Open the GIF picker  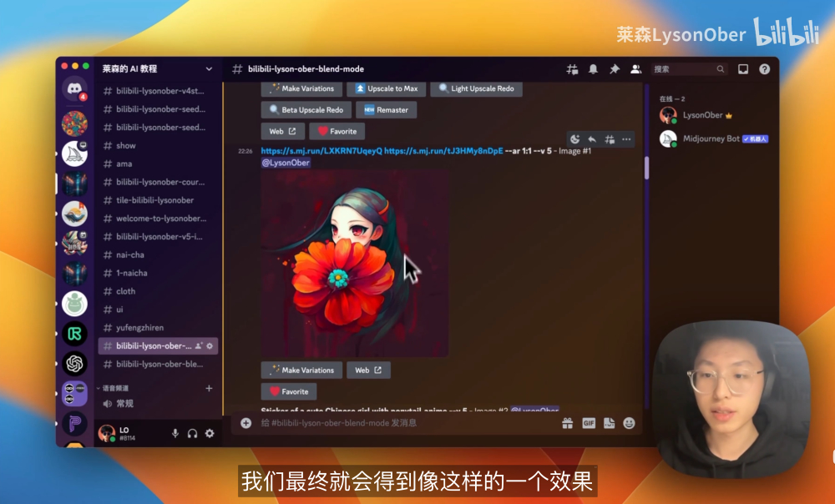(x=589, y=423)
